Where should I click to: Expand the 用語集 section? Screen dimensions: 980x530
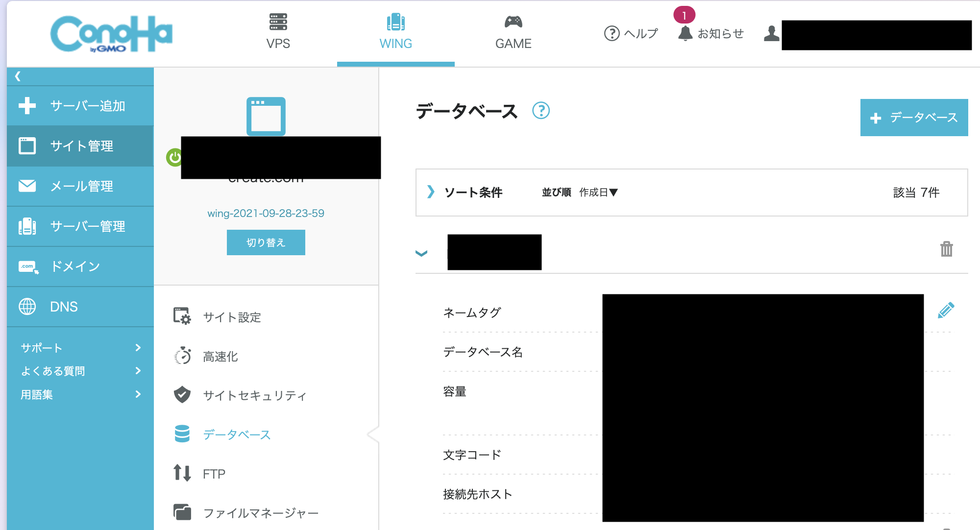point(80,394)
